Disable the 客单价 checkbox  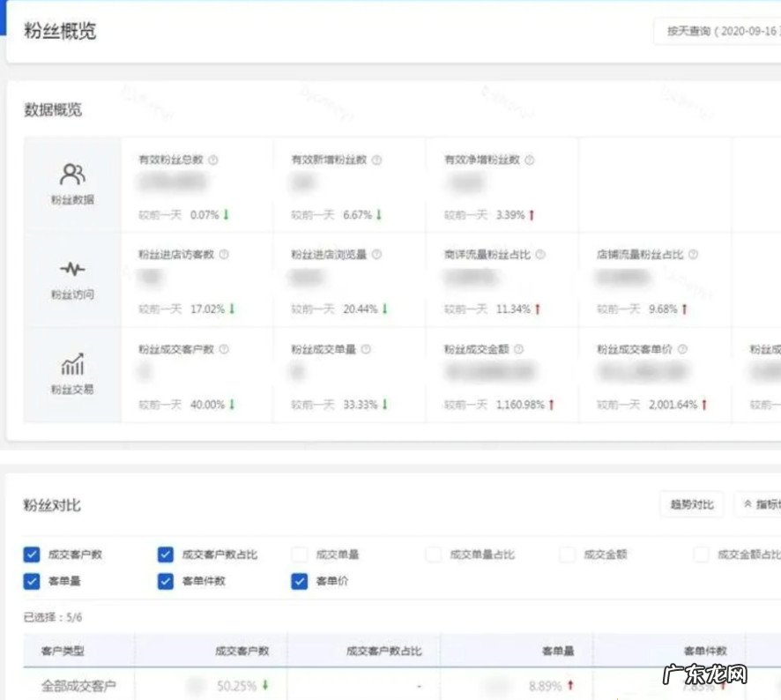pyautogui.click(x=299, y=582)
